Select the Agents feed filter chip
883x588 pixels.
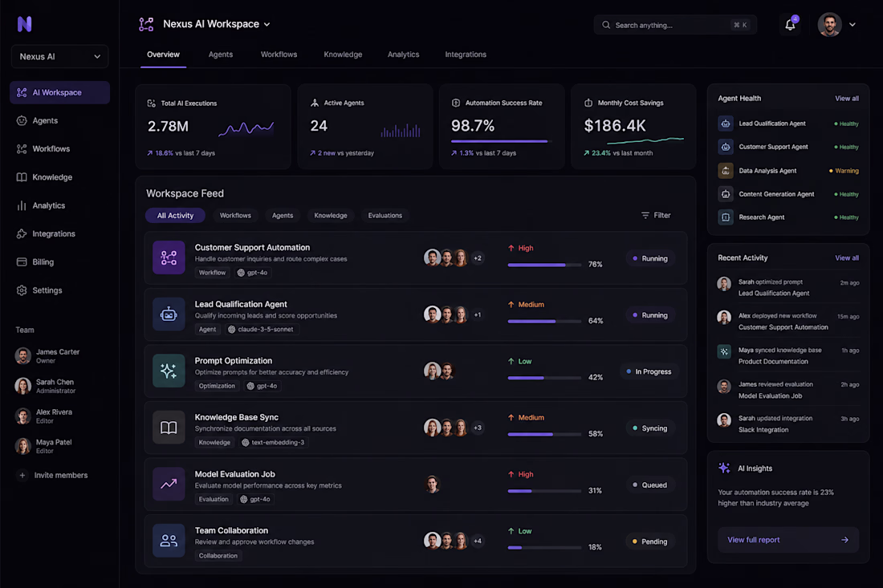[x=283, y=215]
